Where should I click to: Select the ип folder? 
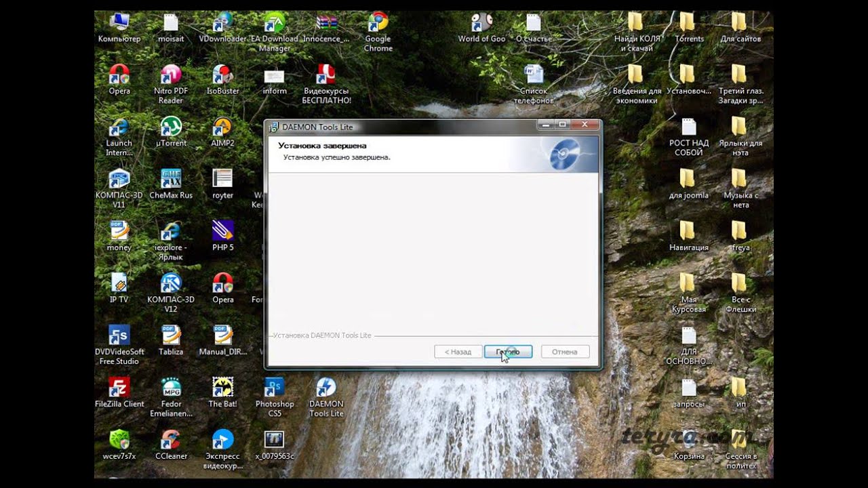click(x=741, y=392)
